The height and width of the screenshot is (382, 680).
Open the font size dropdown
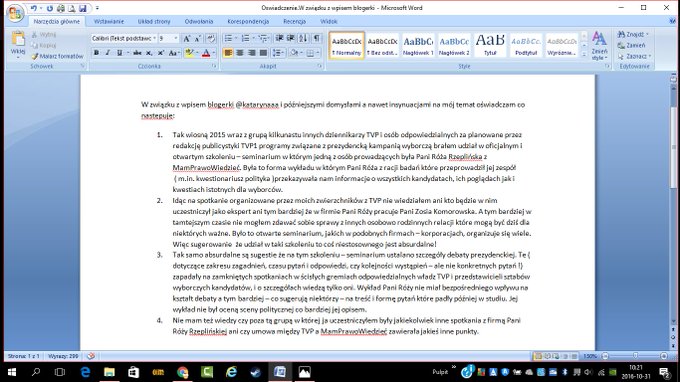[x=168, y=39]
